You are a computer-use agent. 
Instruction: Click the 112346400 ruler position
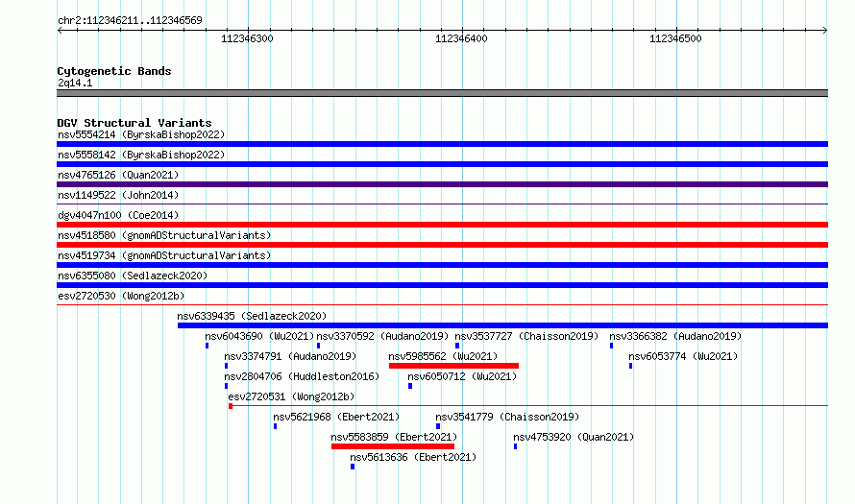(x=461, y=38)
